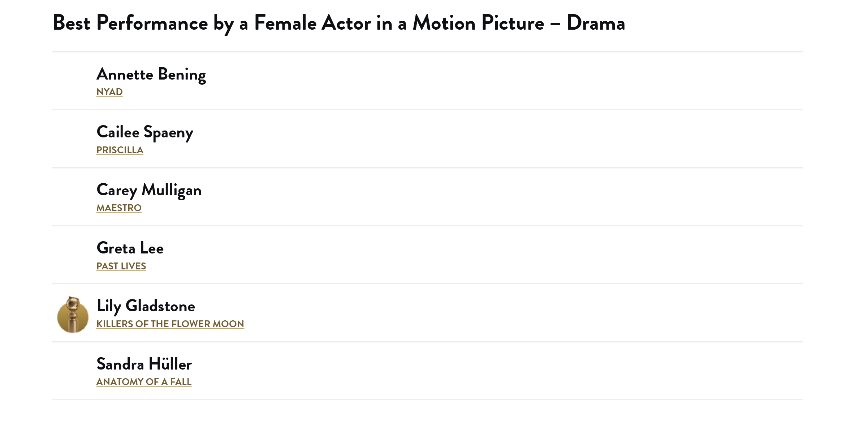Viewport: 868px width, 431px height.
Task: Open the NYAD film link
Action: point(109,92)
